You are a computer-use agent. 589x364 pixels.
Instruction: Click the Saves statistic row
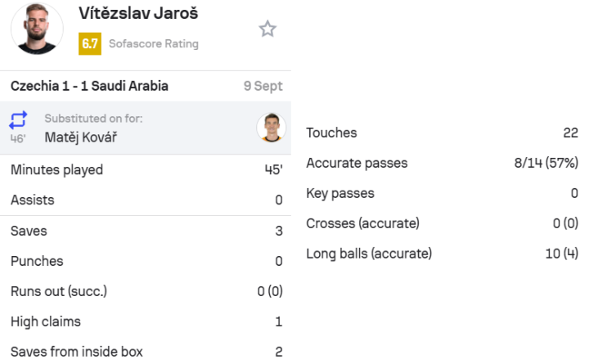(146, 231)
